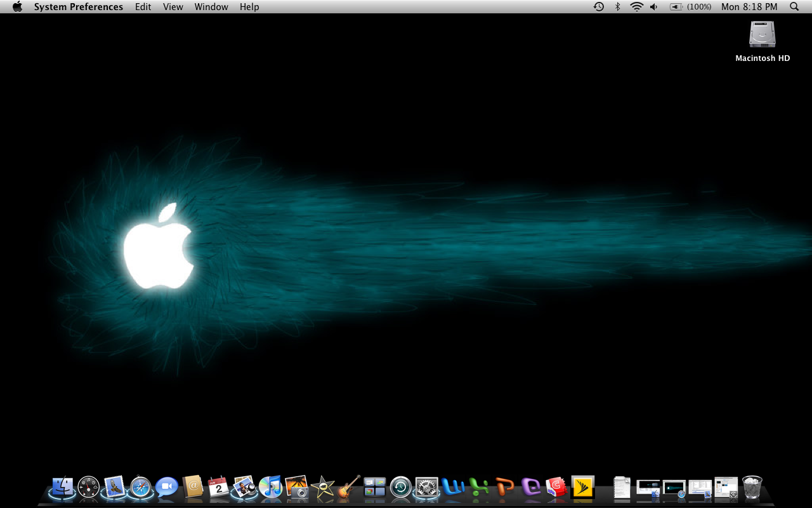
Task: Launch Dashboard from the Dock
Action: 89,487
